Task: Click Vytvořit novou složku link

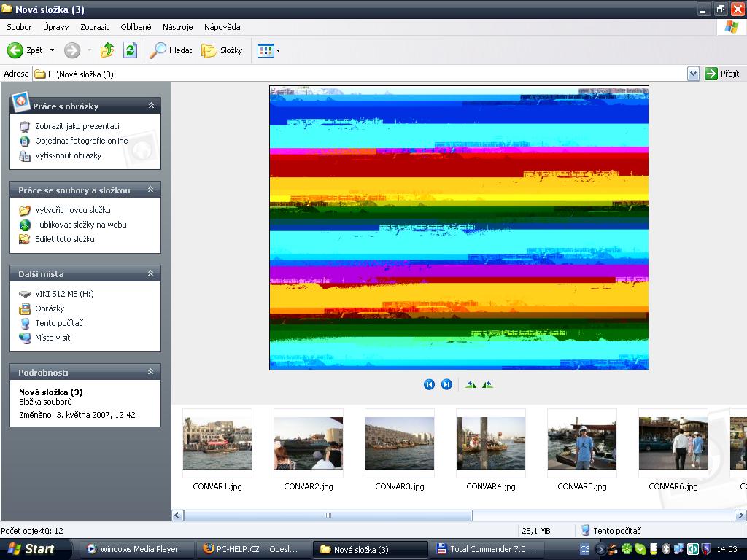Action: [x=72, y=210]
